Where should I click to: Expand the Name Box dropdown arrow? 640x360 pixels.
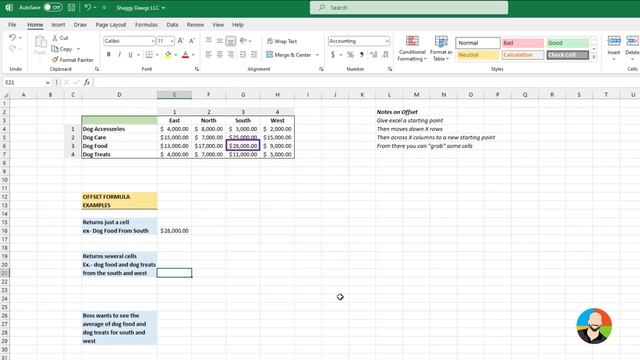[x=47, y=82]
